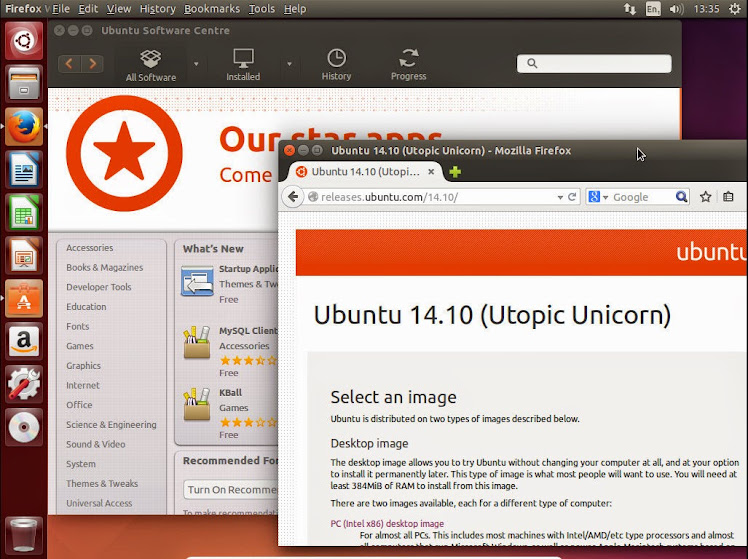Launch LibreOffice Calc from the dock

coord(24,212)
